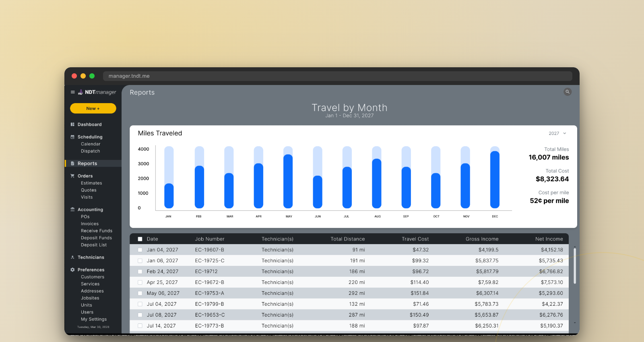Click the Orders cart icon
Image resolution: width=644 pixels, height=342 pixels.
click(72, 176)
